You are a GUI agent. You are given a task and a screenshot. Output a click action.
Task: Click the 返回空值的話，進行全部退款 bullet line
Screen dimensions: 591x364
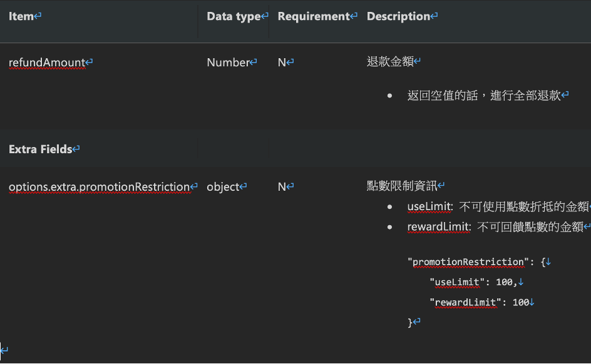pyautogui.click(x=484, y=95)
